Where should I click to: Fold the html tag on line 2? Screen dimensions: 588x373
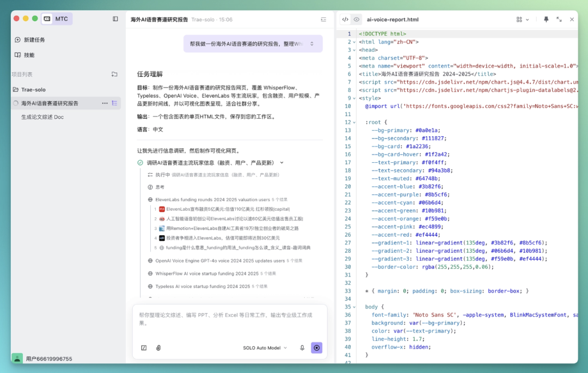click(354, 42)
